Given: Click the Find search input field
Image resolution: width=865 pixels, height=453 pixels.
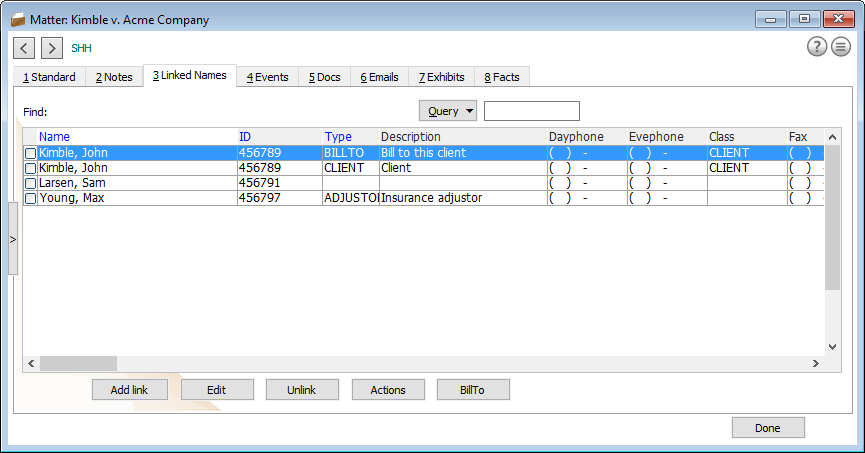Looking at the screenshot, I should (531, 111).
